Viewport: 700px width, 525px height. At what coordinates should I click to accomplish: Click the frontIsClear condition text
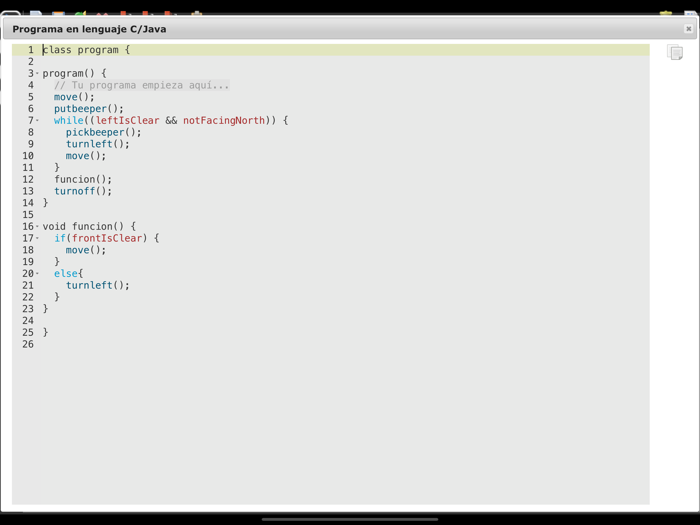(x=107, y=239)
